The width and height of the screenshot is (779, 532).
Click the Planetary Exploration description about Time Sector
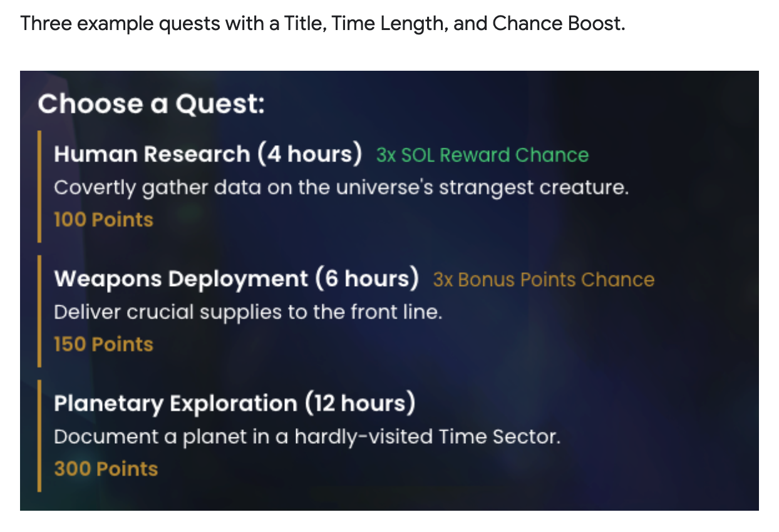tap(307, 436)
